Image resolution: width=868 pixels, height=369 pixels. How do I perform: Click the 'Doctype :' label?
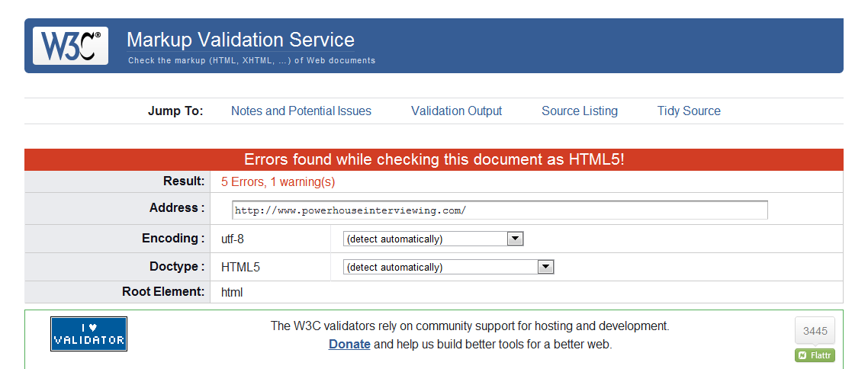tap(177, 267)
